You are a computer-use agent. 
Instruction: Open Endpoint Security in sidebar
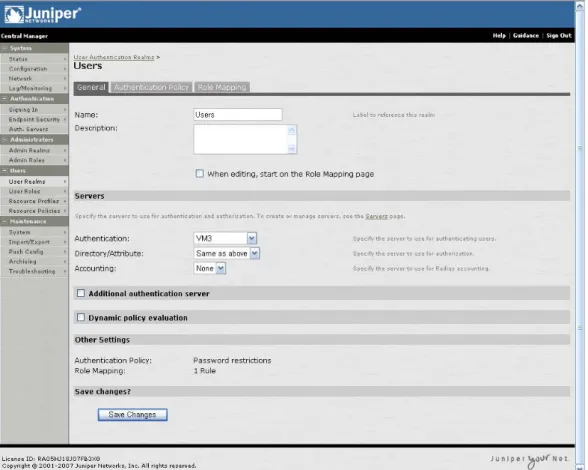coord(34,120)
